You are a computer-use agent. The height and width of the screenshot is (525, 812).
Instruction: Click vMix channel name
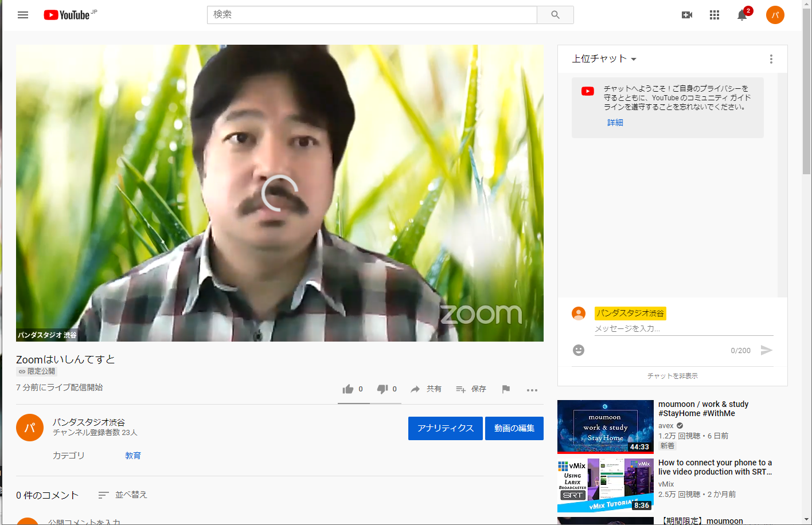point(666,484)
